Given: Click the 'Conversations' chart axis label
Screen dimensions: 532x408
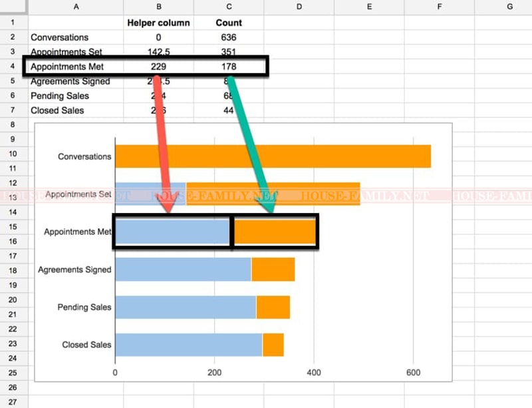Looking at the screenshot, I should coord(84,156).
